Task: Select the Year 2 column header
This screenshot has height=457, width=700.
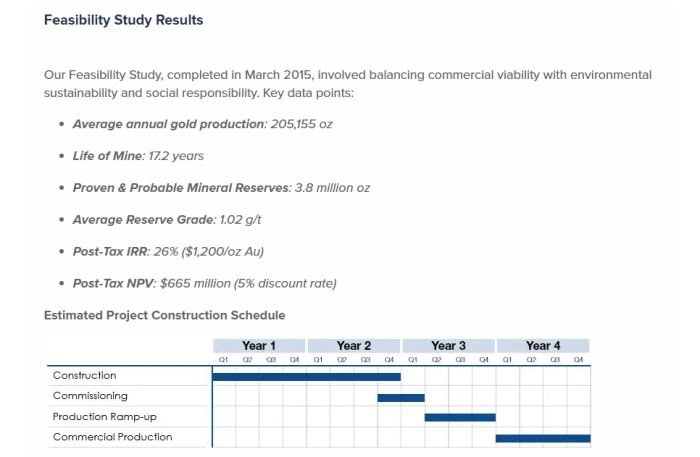Action: tap(354, 345)
